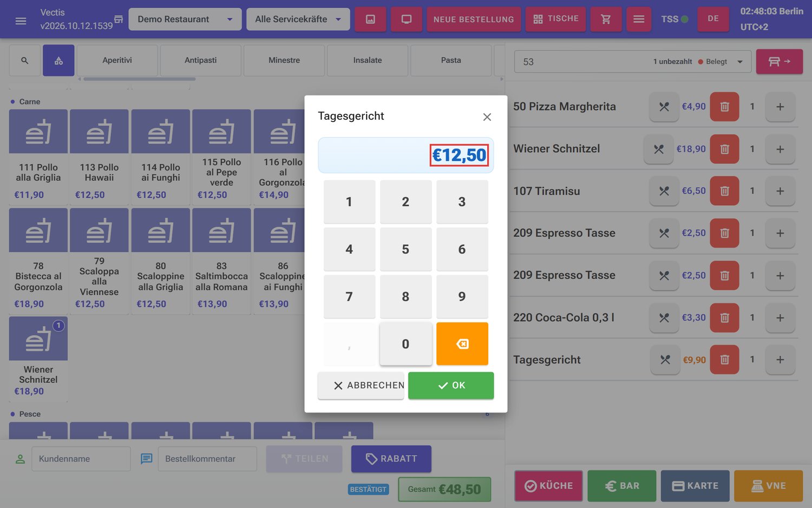Click the list menu icon next to TSS
812x508 pixels.
tap(639, 19)
